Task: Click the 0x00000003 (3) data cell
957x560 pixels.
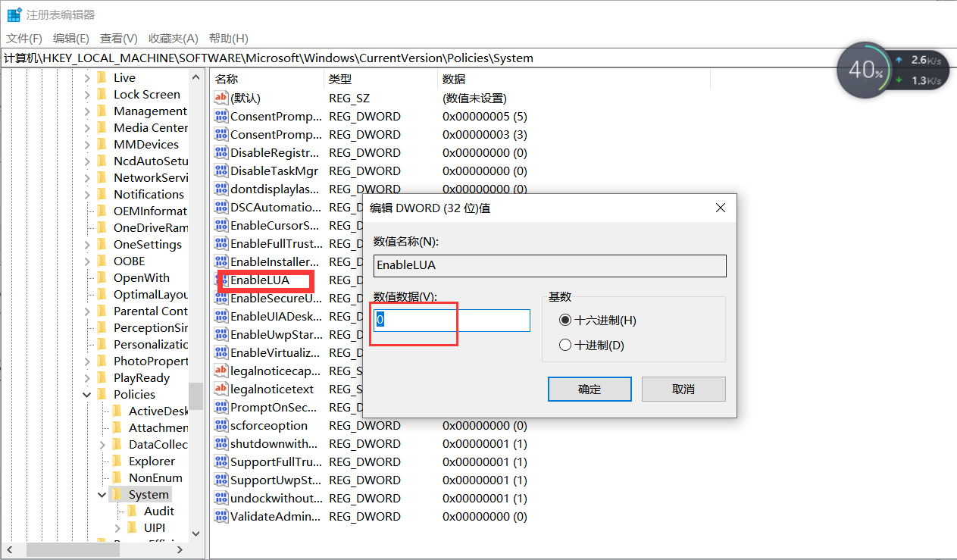Action: [485, 134]
